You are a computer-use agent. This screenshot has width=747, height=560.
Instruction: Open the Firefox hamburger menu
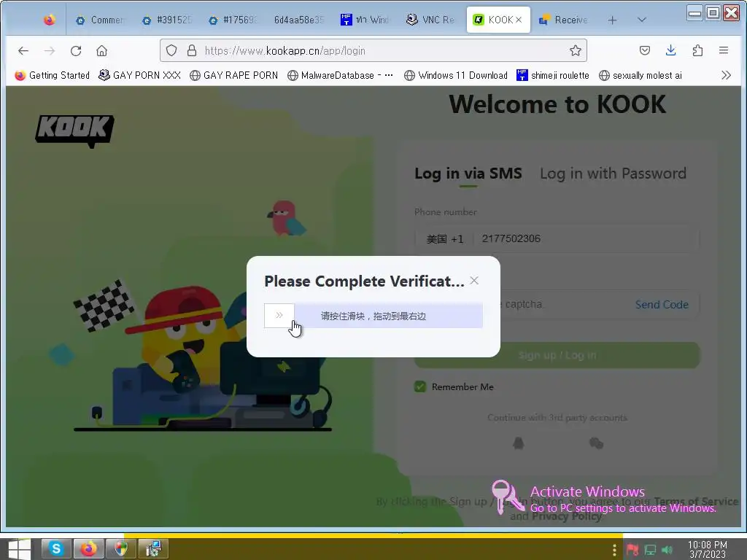click(723, 50)
